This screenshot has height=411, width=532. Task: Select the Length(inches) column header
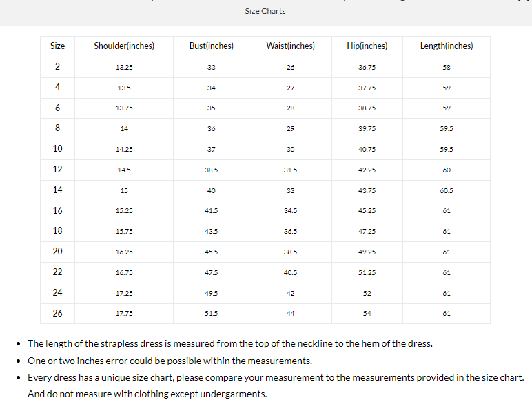click(447, 46)
